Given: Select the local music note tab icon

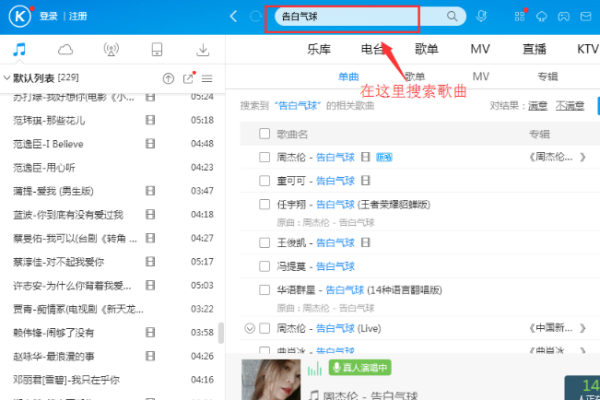Looking at the screenshot, I should (x=19, y=49).
